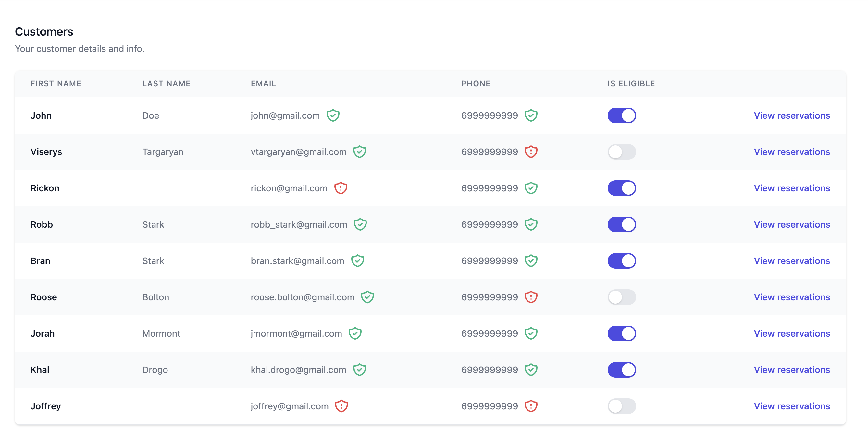The height and width of the screenshot is (447, 868).
Task: Select the rickon@gmail.com email text
Action: coord(289,189)
